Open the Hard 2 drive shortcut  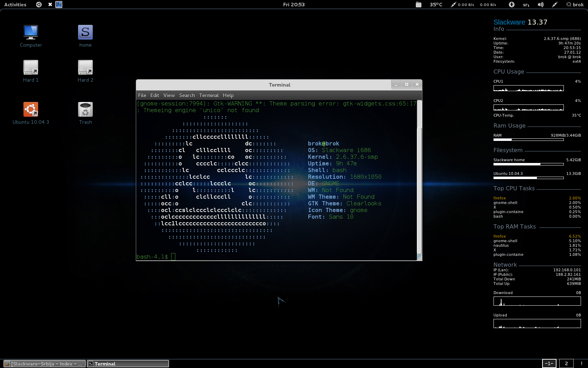85,68
